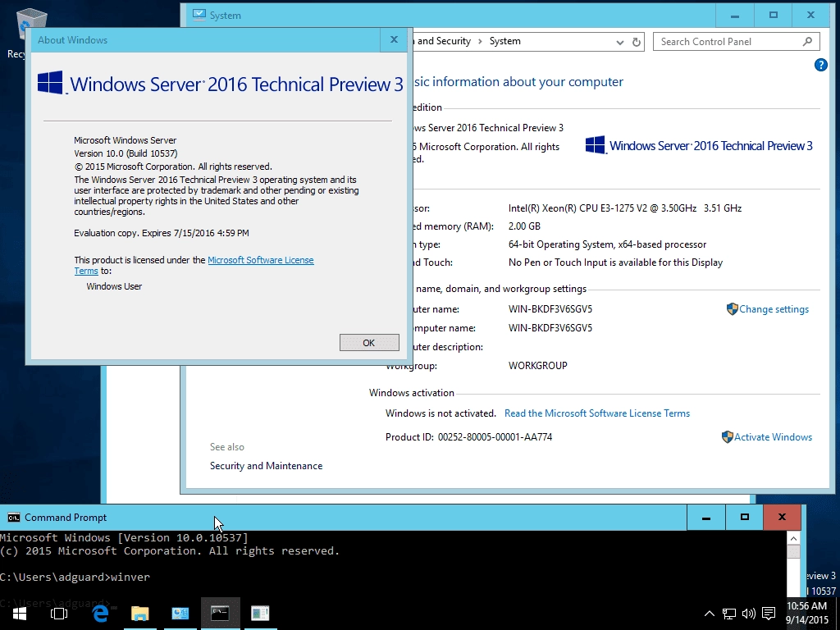Click No Pen or Touch Input text
840x630 pixels.
click(x=615, y=262)
